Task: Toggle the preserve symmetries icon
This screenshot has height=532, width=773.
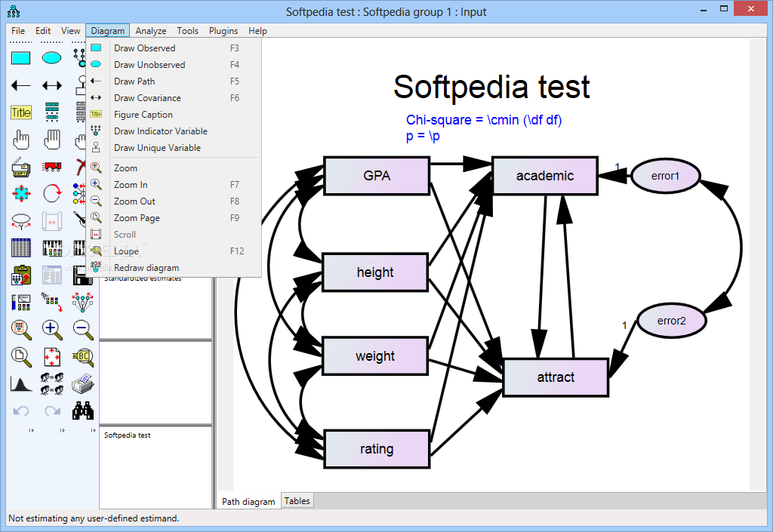Action: (x=82, y=303)
